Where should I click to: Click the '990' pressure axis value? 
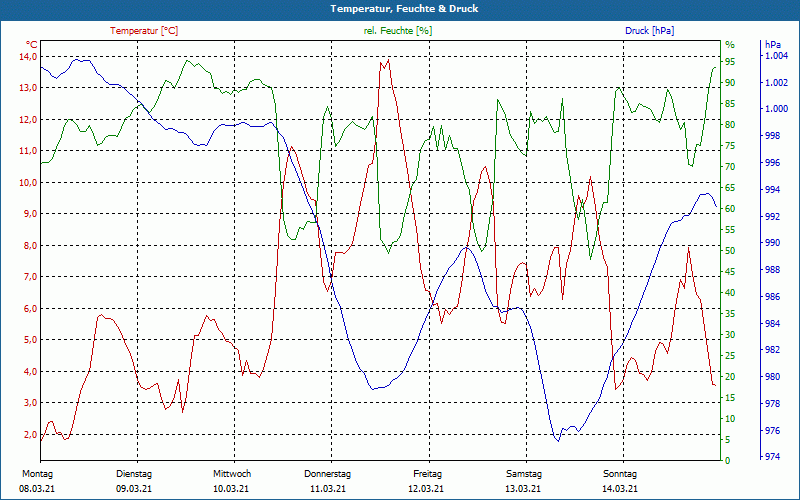point(772,243)
